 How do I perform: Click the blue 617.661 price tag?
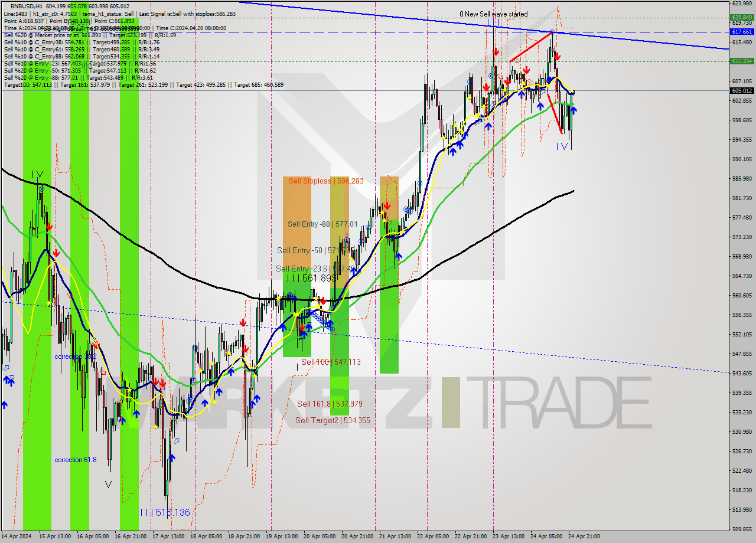(x=742, y=32)
